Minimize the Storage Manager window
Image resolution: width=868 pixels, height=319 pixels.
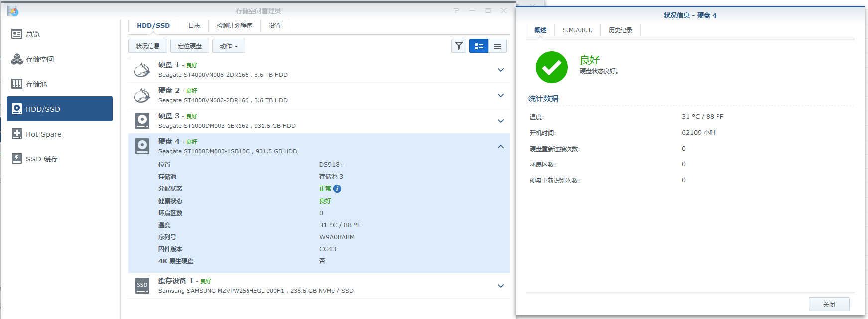[472, 10]
